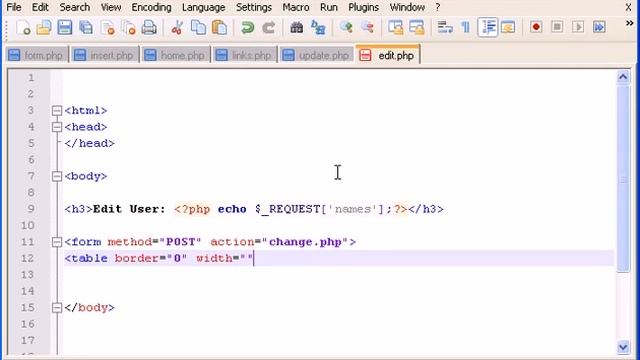Open the Macro menu
The height and width of the screenshot is (360, 640).
296,7
